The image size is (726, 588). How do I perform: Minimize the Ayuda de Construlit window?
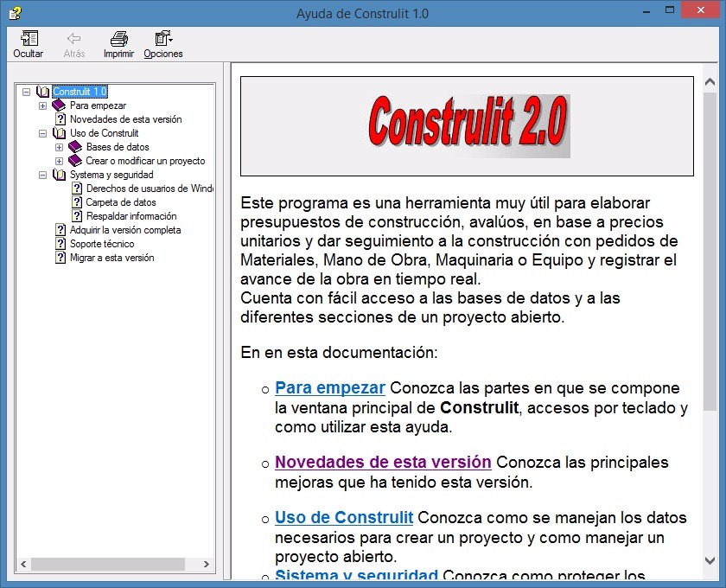(x=647, y=11)
